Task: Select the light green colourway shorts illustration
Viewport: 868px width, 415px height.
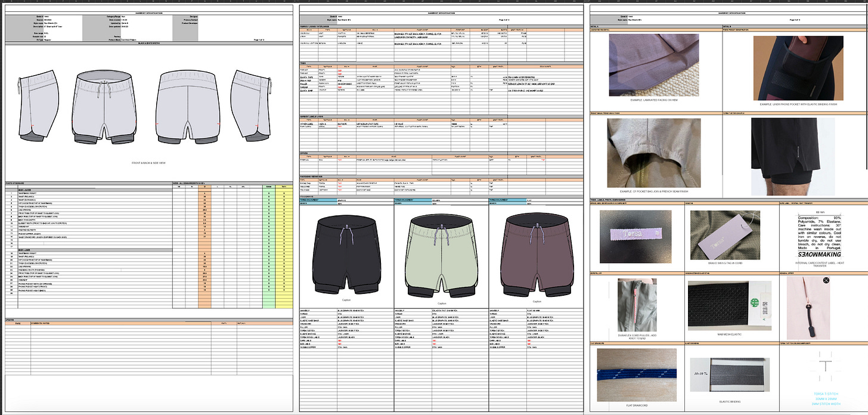Action: pyautogui.click(x=440, y=256)
